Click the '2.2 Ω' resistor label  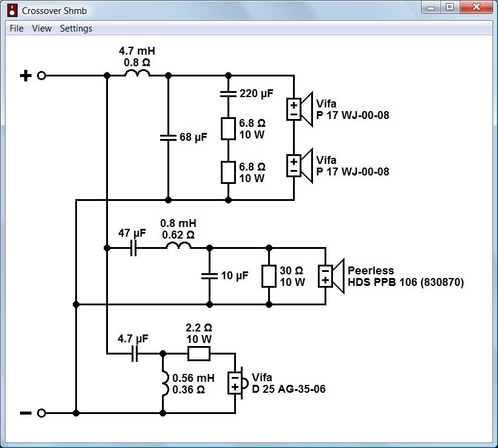point(199,328)
